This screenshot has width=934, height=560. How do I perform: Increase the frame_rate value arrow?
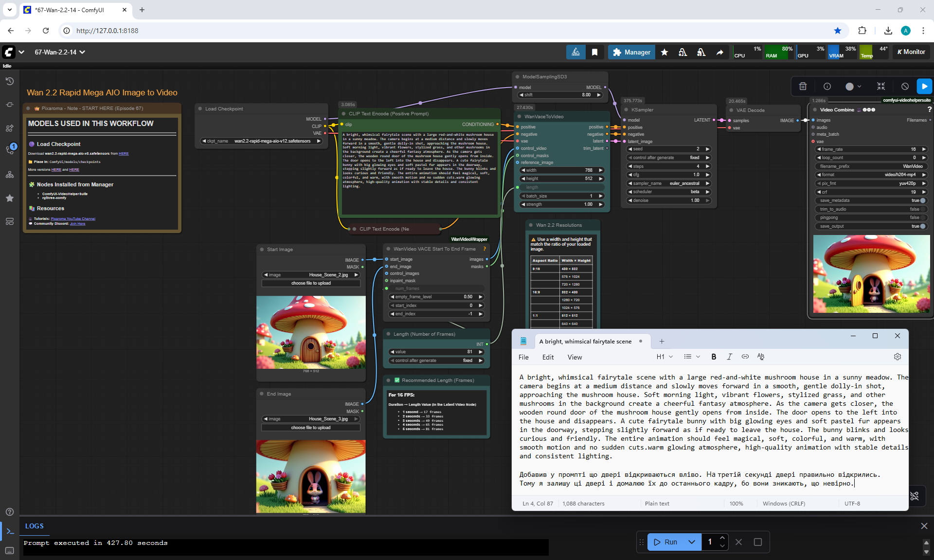click(924, 149)
